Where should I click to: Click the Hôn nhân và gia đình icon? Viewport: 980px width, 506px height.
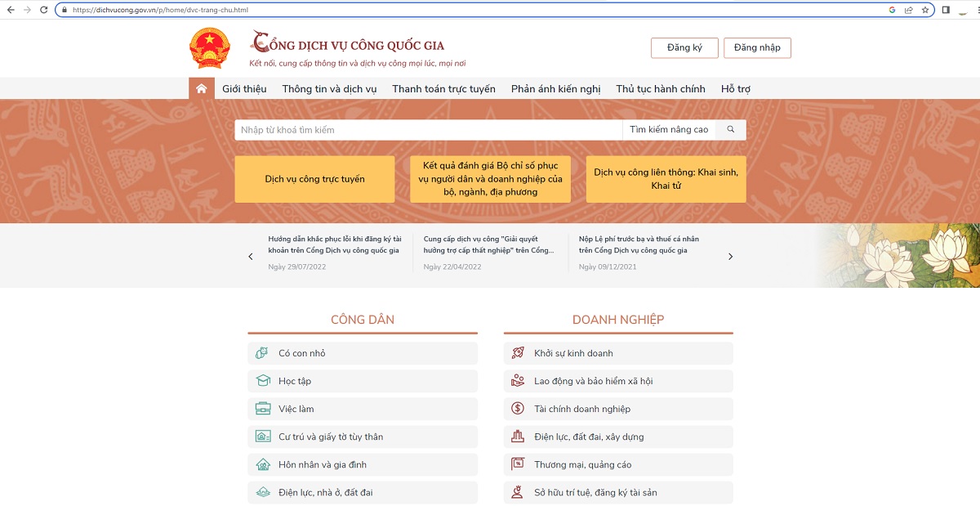click(x=263, y=464)
